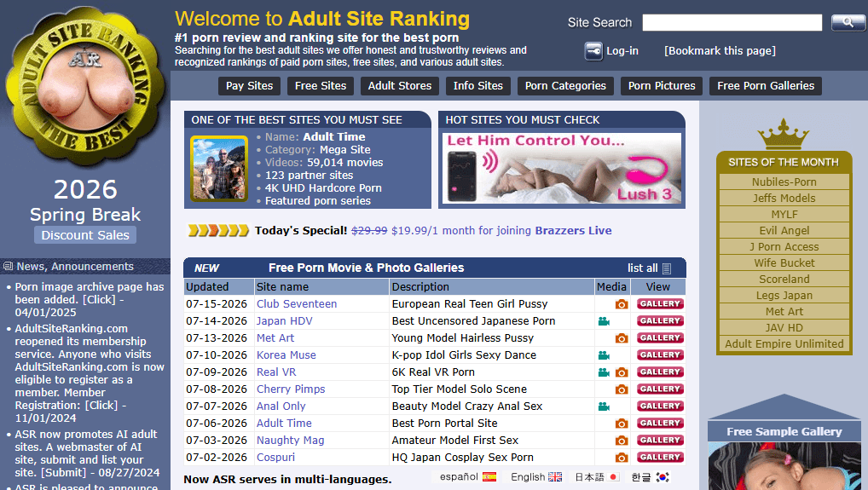Click the video camera icon in Japan HDV row
The image size is (868, 490).
604,321
